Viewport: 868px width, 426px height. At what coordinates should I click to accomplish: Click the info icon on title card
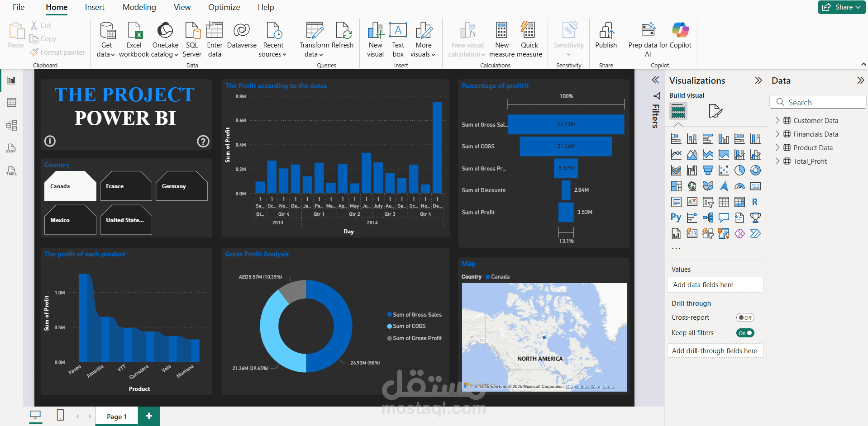(x=50, y=141)
